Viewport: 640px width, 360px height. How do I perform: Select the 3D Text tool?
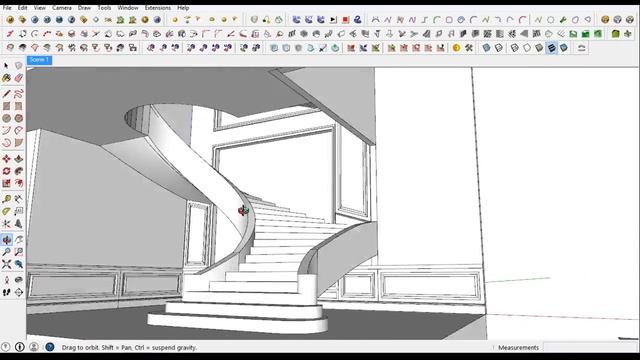pos(18,224)
